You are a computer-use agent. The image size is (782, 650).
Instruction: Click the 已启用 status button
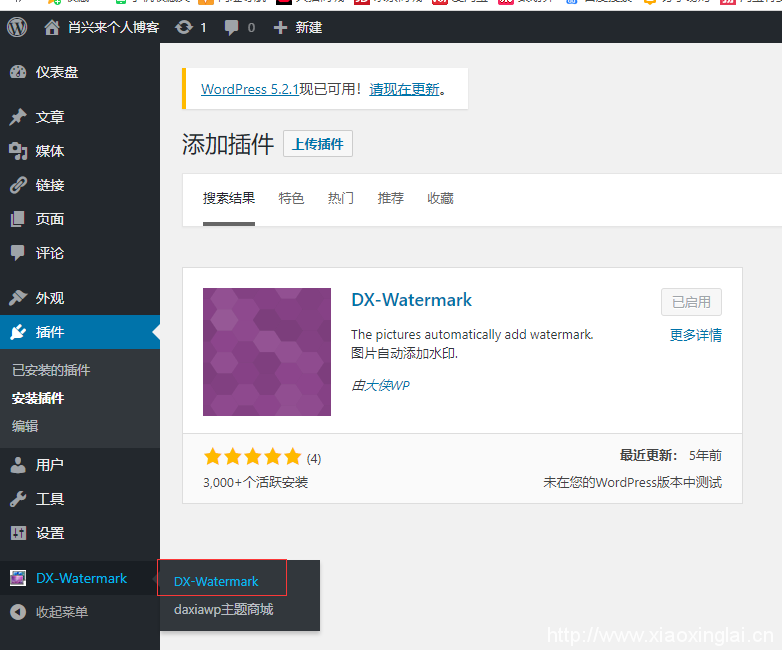click(691, 302)
